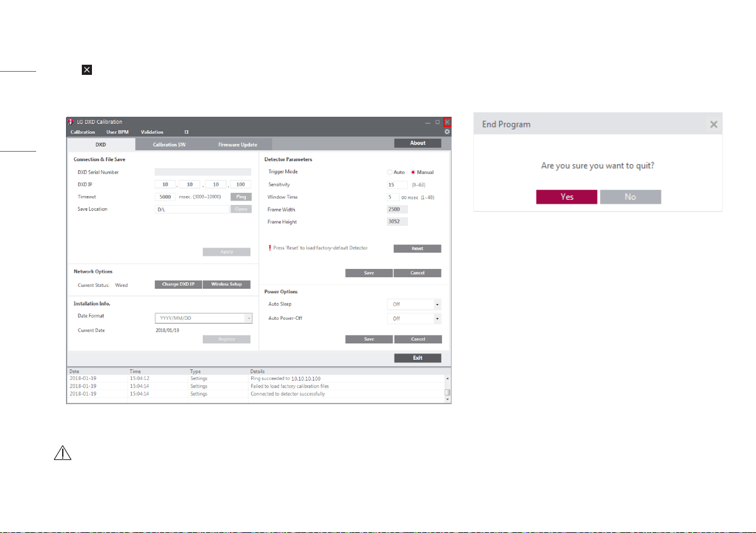
Task: Click the 'Are you sure you want to quit?' message
Action: [x=597, y=166]
